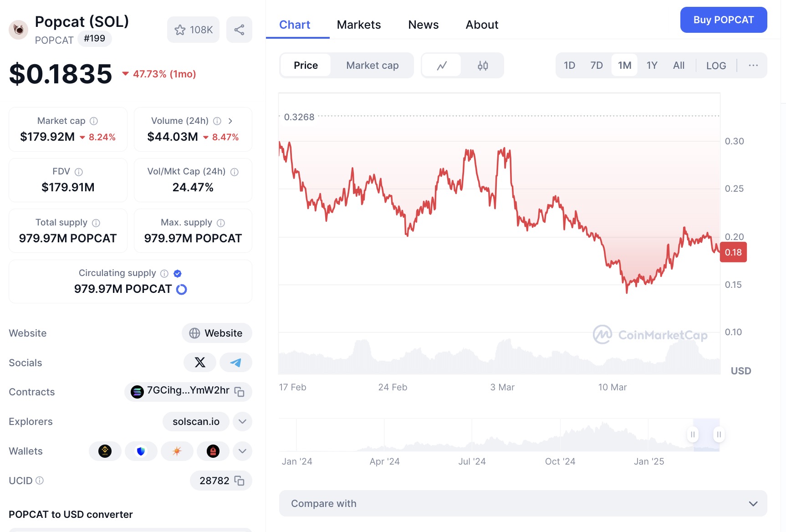Click the red 0.18 current price label
This screenshot has width=786, height=532.
733,252
